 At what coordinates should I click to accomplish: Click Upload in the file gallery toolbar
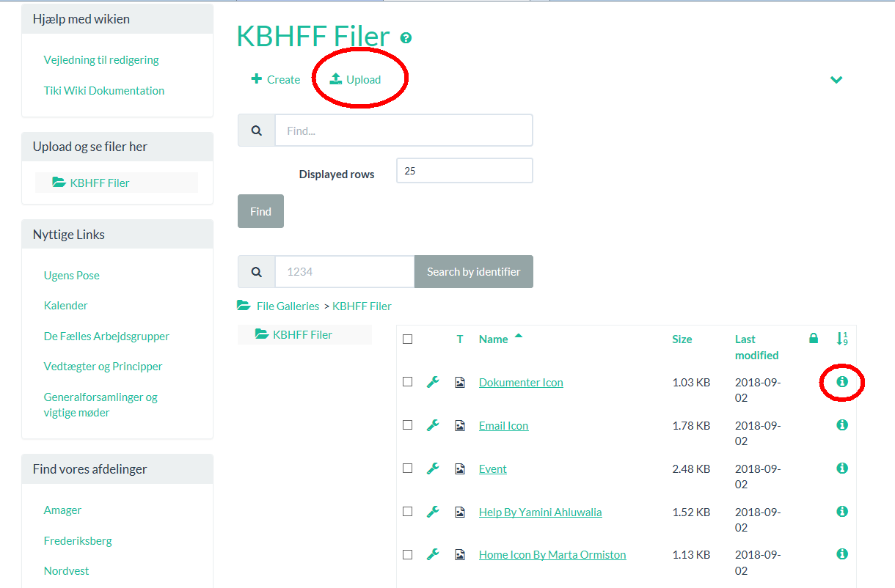point(356,79)
